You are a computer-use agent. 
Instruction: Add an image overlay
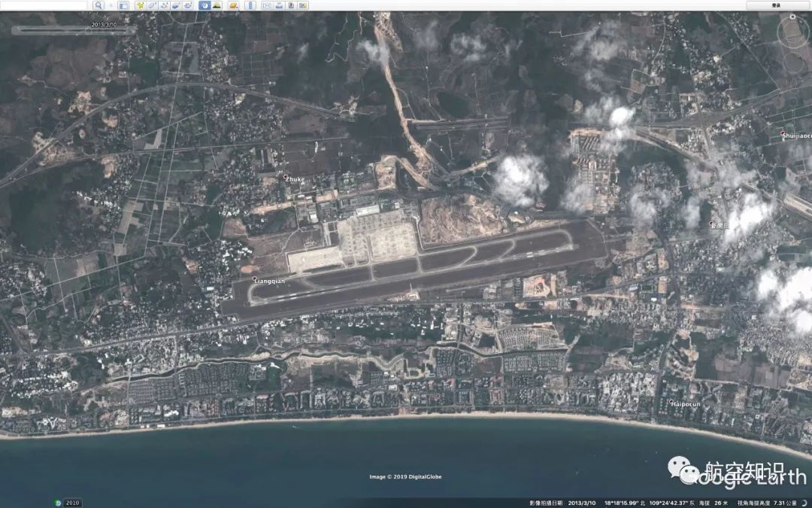176,5
